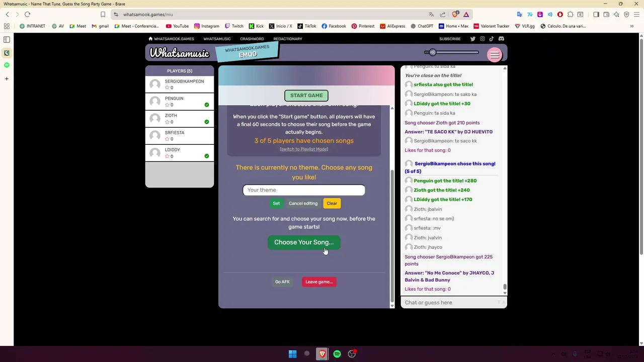Open the Whatsamook Discord server
Image resolution: width=644 pixels, height=362 pixels.
501,39
